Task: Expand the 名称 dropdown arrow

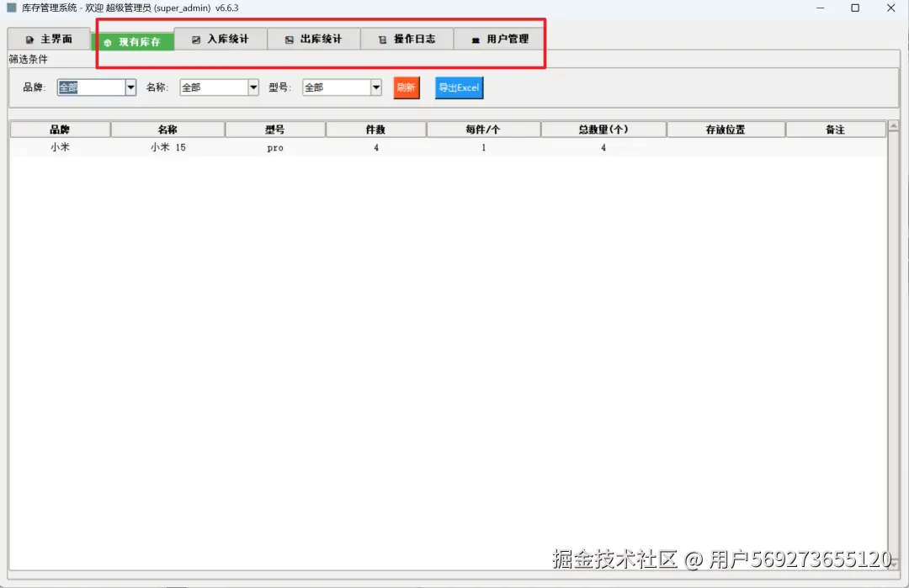Action: pyautogui.click(x=253, y=87)
